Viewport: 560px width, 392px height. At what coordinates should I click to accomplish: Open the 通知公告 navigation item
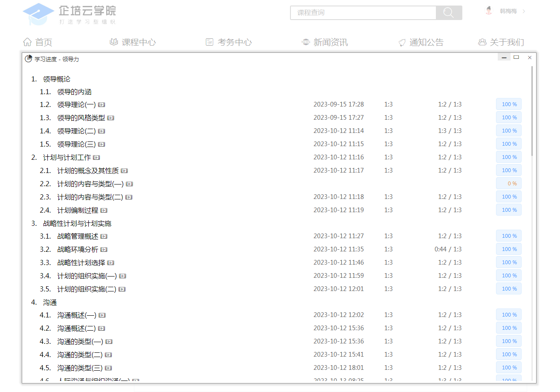point(421,42)
